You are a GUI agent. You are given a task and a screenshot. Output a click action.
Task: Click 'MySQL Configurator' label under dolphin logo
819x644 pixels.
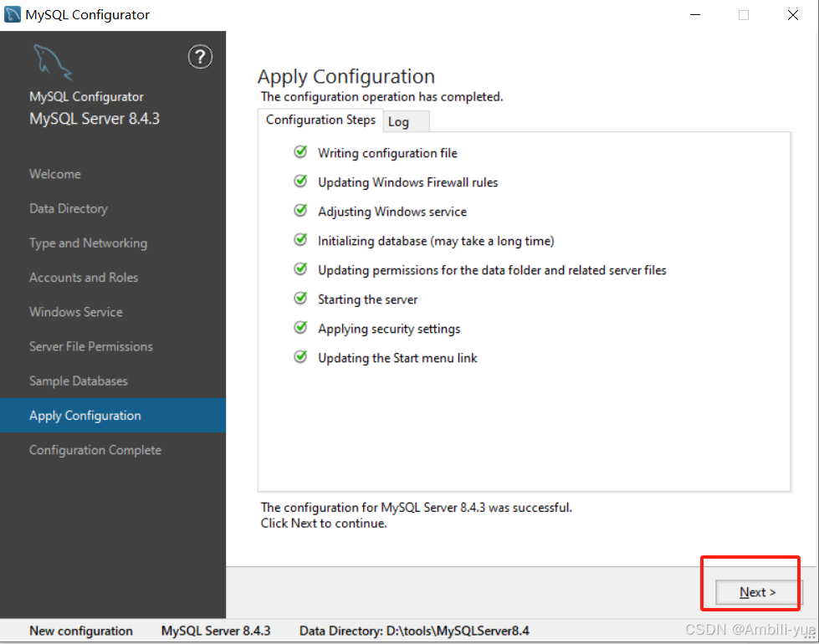[x=86, y=97]
